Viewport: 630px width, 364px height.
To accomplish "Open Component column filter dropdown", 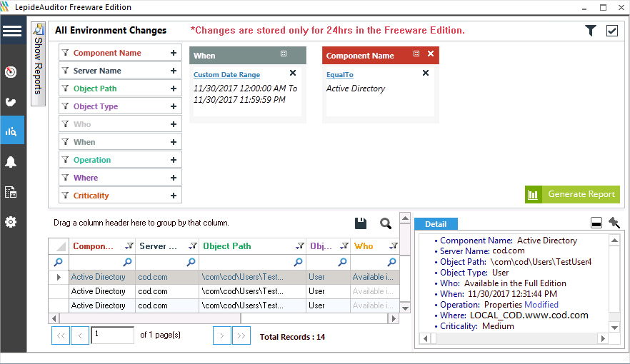I will coord(129,246).
